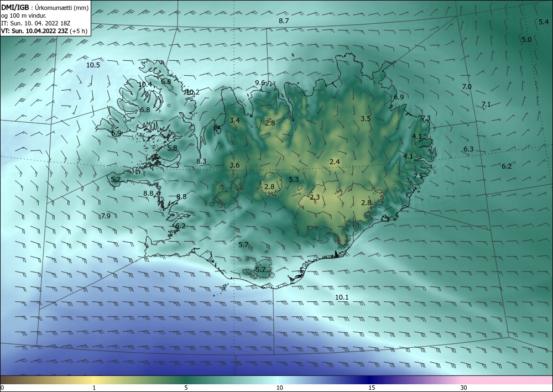Click the 5.2 value on the peninsula tip
Screen dimensions: 553x392
pos(116,180)
